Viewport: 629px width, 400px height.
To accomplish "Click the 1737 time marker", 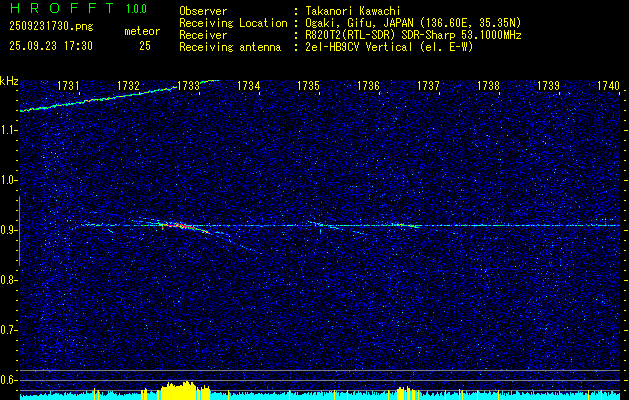I will click(428, 86).
